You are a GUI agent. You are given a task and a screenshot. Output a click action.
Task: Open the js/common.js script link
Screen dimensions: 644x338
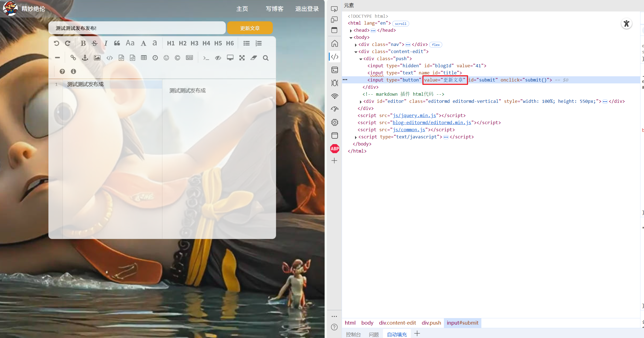coord(409,130)
